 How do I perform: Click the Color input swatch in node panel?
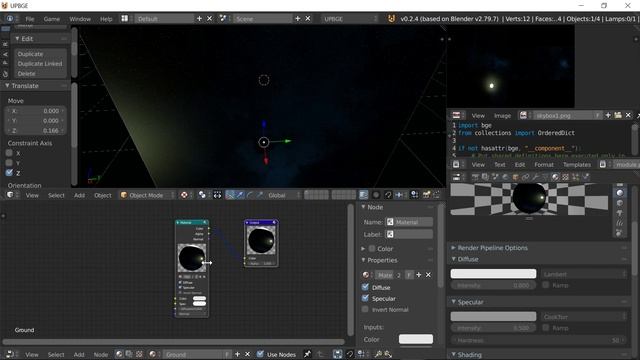pyautogui.click(x=416, y=339)
